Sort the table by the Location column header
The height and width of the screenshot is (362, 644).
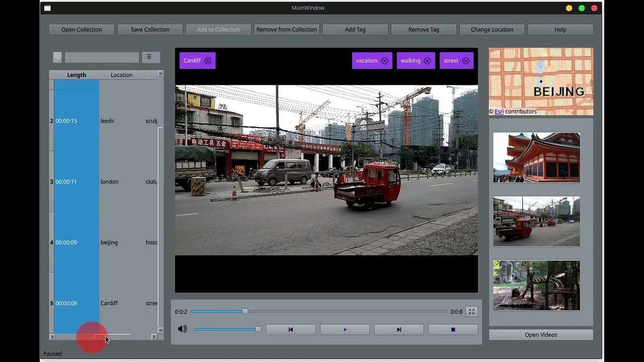(121, 75)
